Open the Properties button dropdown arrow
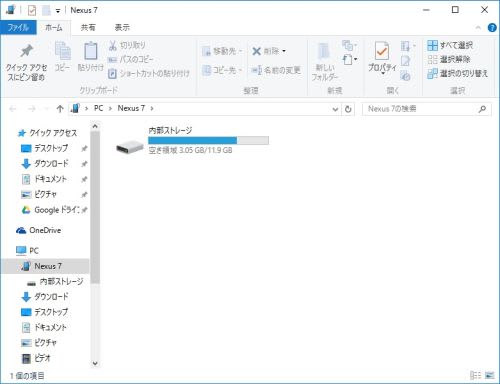The width and height of the screenshot is (500, 384). [382, 73]
